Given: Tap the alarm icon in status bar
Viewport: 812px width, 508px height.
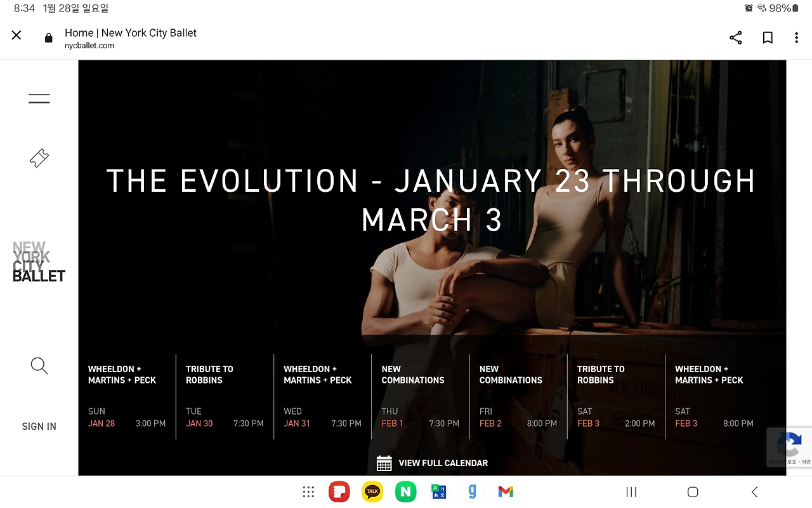Looking at the screenshot, I should pyautogui.click(x=749, y=8).
